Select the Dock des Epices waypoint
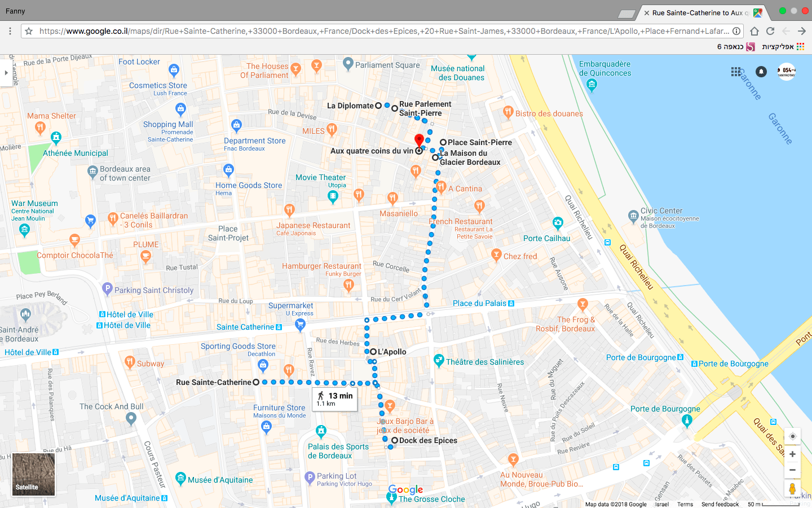This screenshot has height=508, width=812. pyautogui.click(x=395, y=440)
